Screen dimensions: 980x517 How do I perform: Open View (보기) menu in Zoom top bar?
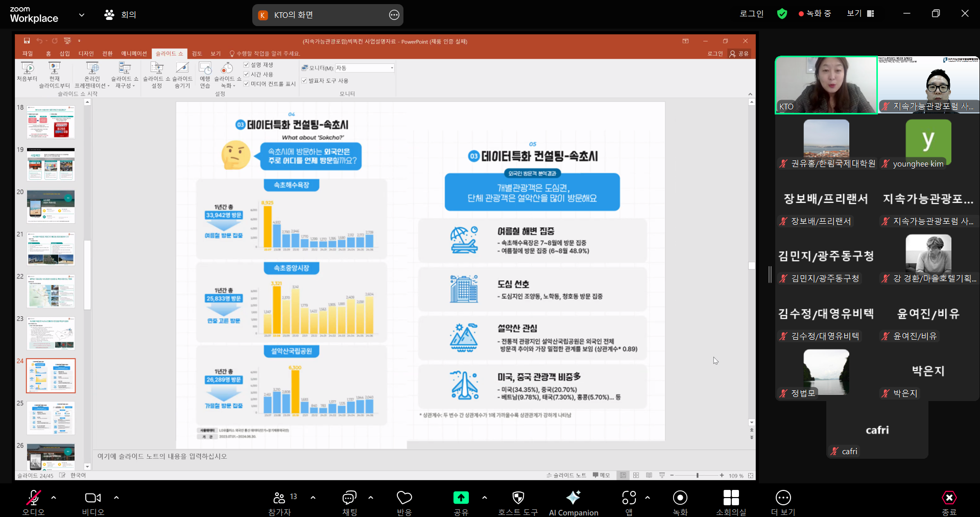(861, 14)
